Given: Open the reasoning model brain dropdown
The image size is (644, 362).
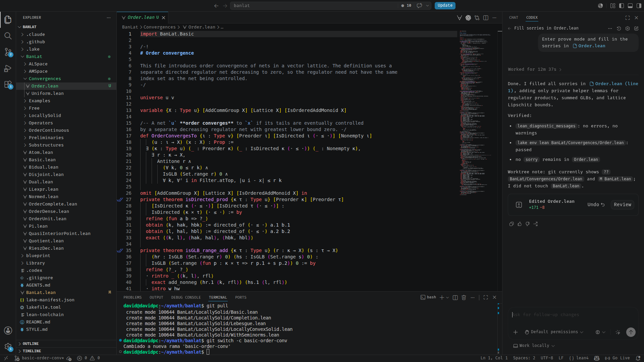Looking at the screenshot, I should 600,332.
